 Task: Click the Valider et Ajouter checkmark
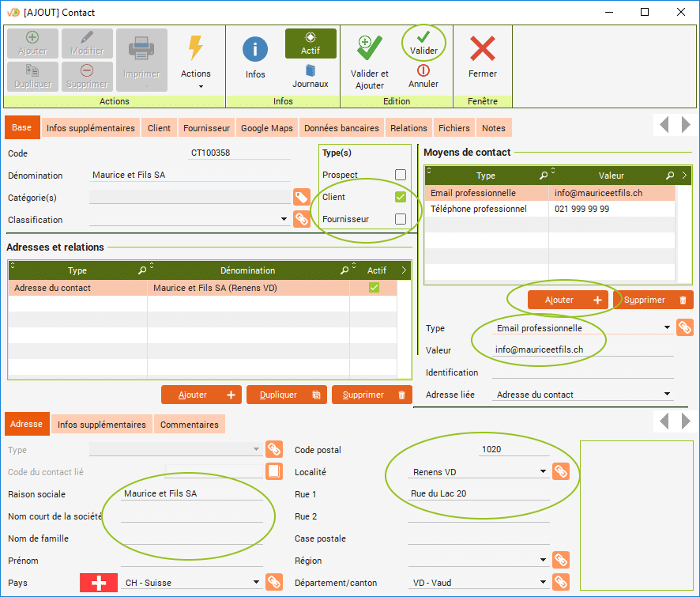pos(369,50)
